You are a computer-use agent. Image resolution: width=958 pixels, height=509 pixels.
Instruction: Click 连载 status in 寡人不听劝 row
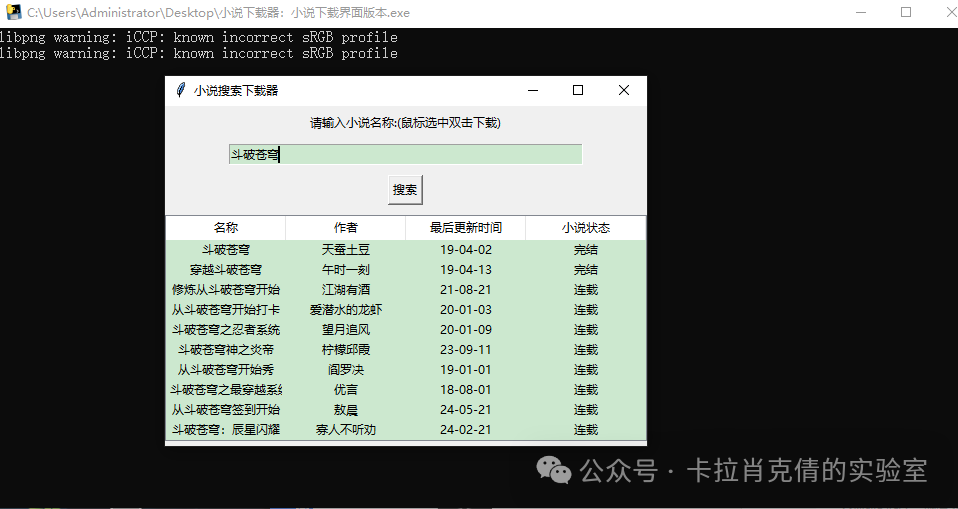(x=585, y=430)
